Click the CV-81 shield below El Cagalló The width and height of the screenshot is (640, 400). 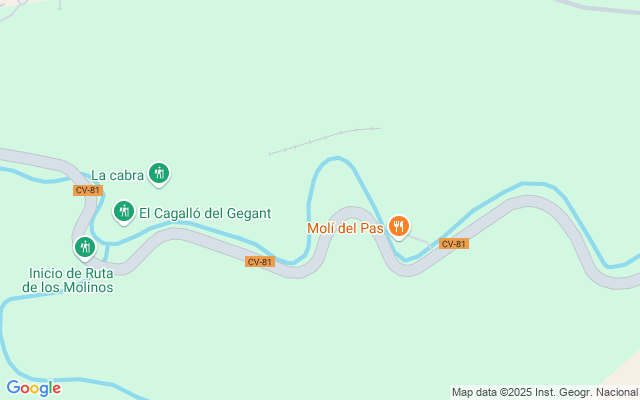click(260, 262)
